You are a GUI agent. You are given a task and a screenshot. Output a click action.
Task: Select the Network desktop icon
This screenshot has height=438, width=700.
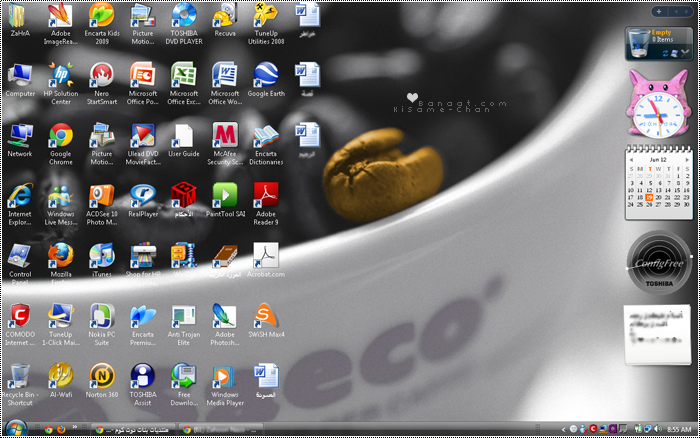pyautogui.click(x=20, y=136)
